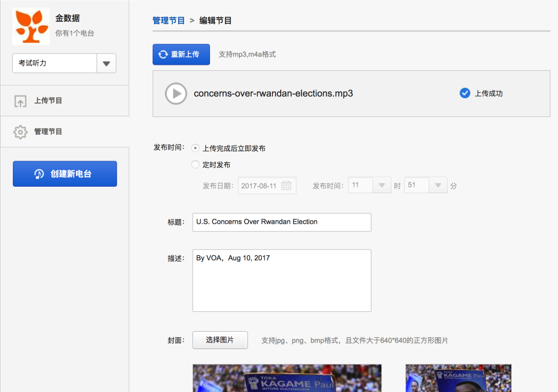Play the concerns-over-rwandan-elections.mp3 audio
Screen dimensions: 558x392
click(176, 94)
